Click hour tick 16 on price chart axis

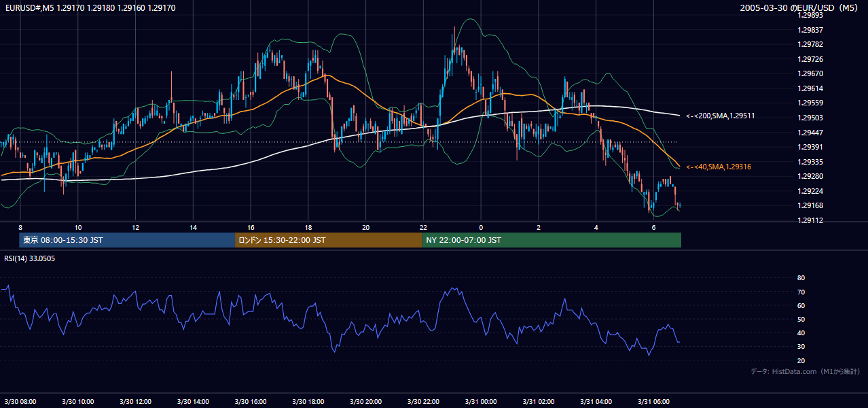(251, 227)
